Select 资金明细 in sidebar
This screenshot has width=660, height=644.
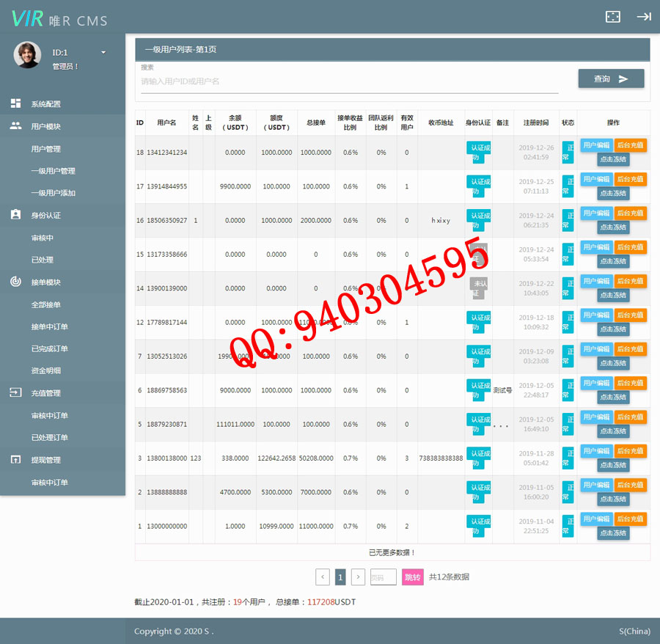[x=45, y=370]
